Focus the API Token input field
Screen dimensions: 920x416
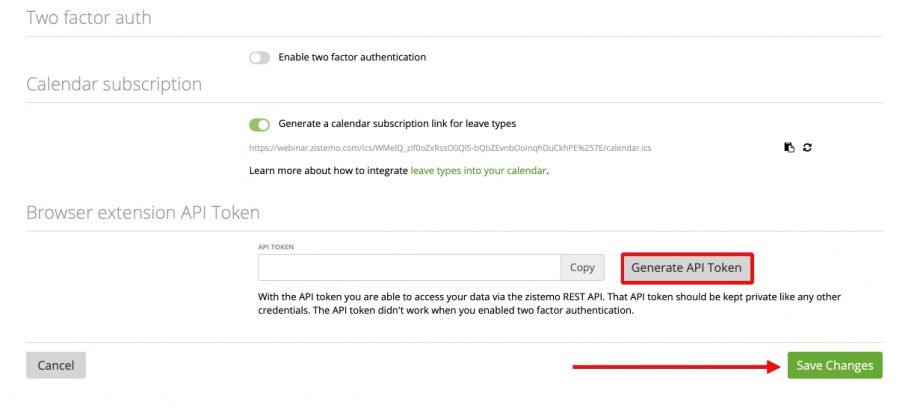(409, 267)
